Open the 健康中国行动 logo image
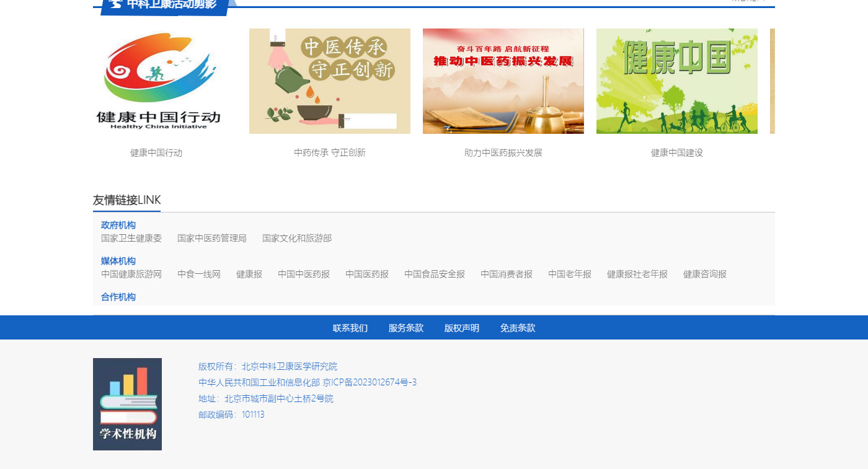Screen dimensions: 868x469 coord(156,81)
